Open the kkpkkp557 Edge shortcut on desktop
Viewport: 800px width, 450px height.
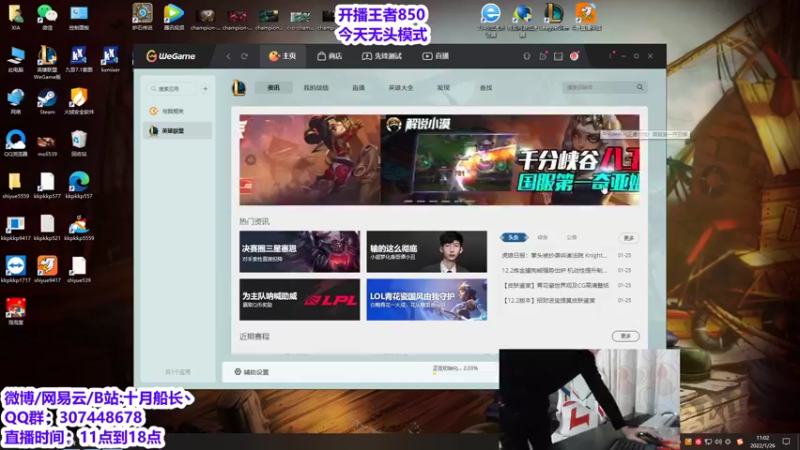79,185
